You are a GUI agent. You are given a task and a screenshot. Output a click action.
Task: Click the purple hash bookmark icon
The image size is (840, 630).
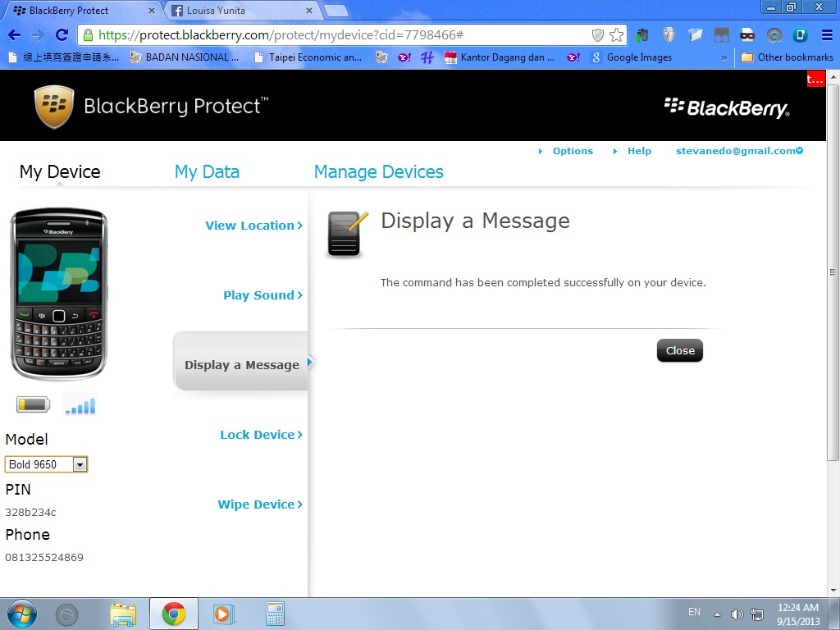coord(427,57)
